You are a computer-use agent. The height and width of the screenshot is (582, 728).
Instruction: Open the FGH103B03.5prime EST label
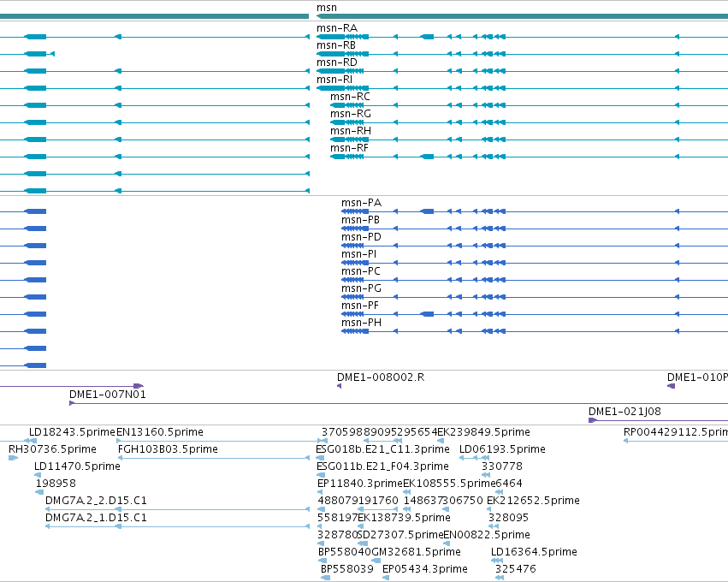pos(168,449)
